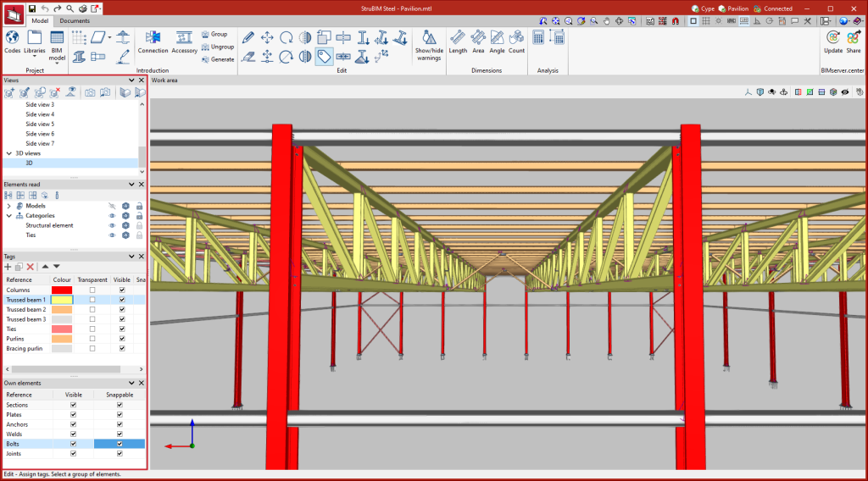Delete tag with the red X icon
The image size is (868, 481).
pyautogui.click(x=31, y=267)
